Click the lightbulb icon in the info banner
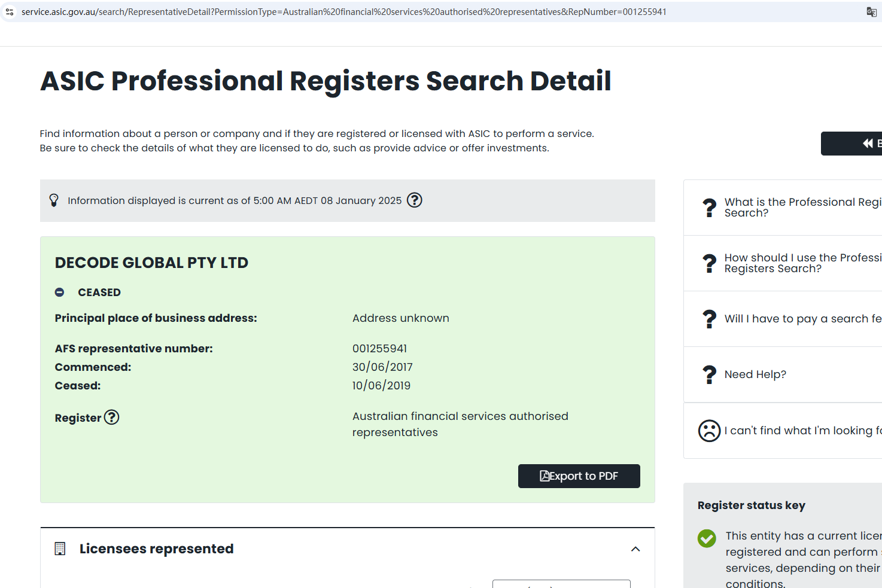882x588 pixels. 54,200
